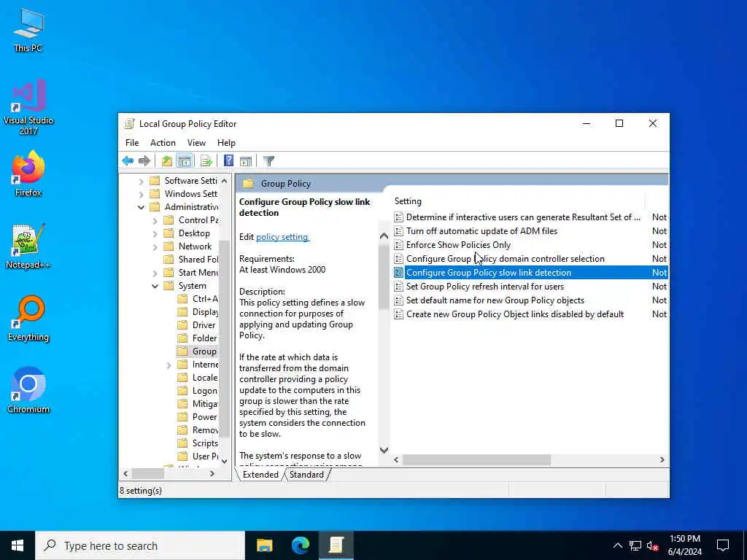
Task: Click the network tray icon
Action: [635, 545]
